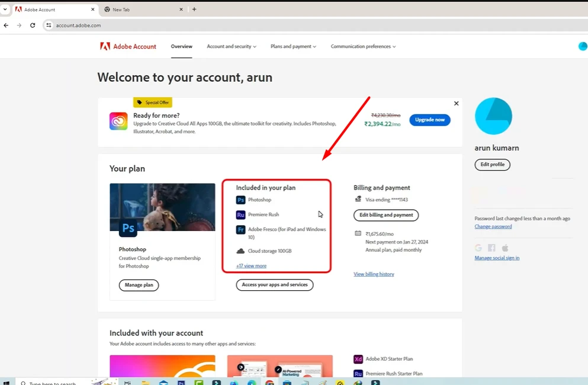This screenshot has height=385, width=588.
Task: Click Access your apps and services button
Action: [x=275, y=285]
